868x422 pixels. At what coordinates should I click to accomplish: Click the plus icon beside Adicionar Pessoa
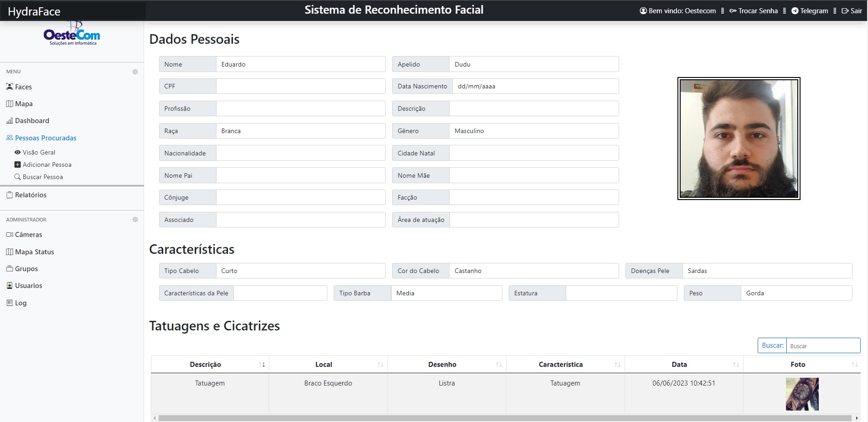pos(18,165)
